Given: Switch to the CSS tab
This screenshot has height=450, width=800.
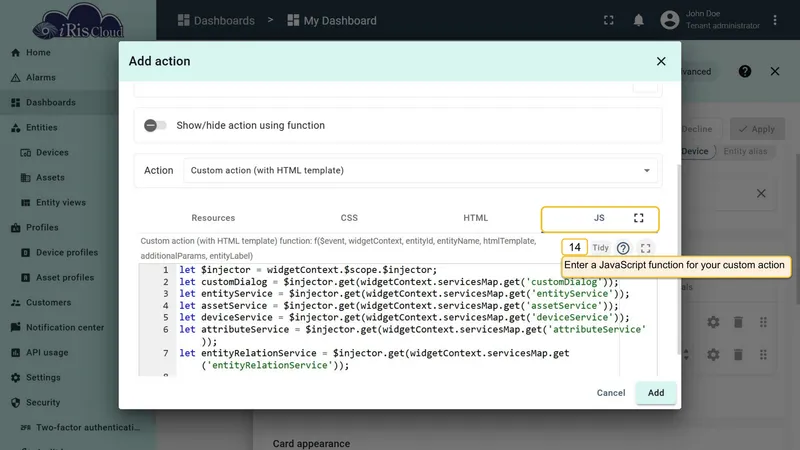Looking at the screenshot, I should 349,218.
